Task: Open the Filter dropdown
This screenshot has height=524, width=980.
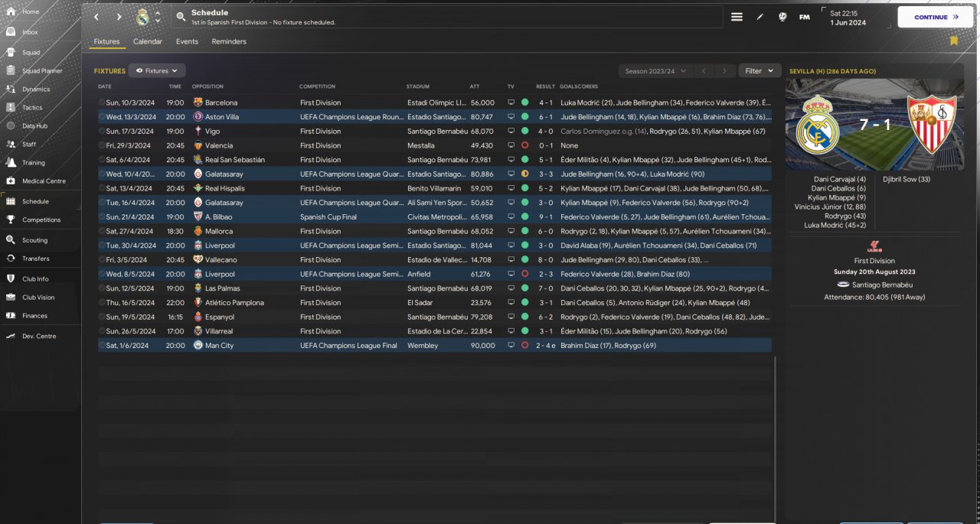Action: point(759,71)
